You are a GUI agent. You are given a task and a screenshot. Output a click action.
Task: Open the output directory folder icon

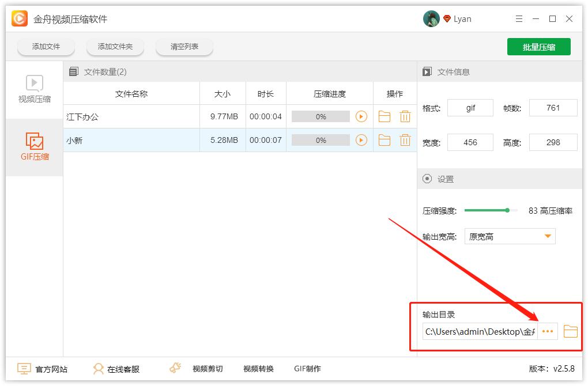[x=570, y=331]
